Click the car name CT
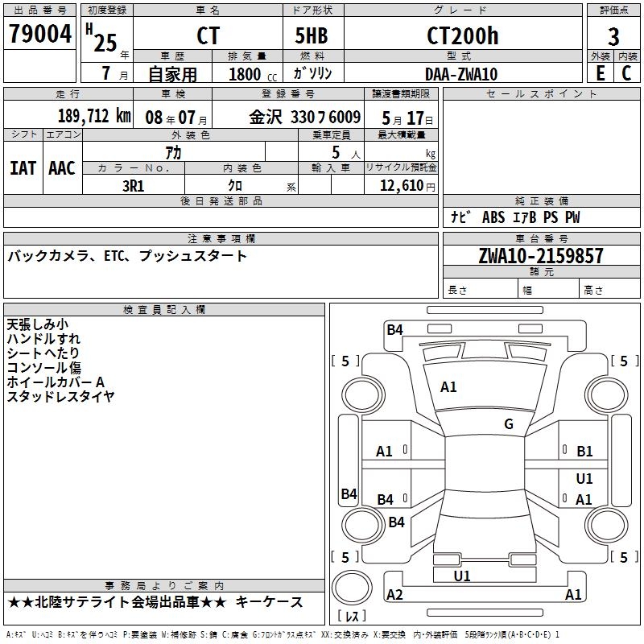 click(x=208, y=35)
